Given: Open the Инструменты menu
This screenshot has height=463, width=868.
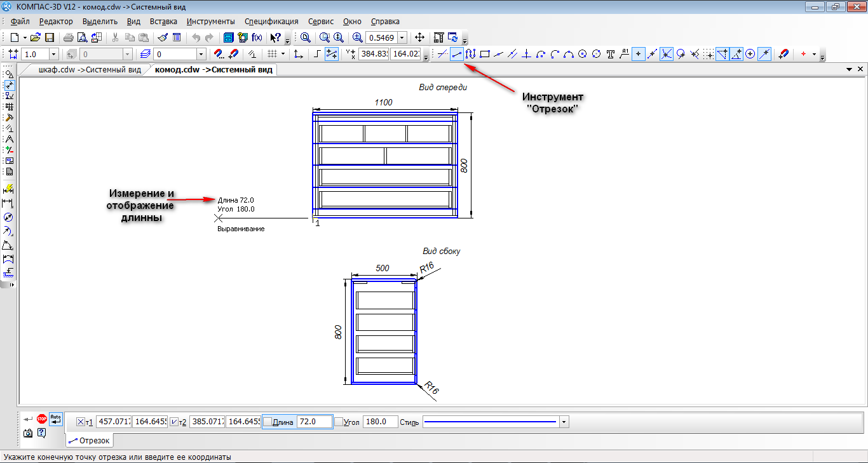Looking at the screenshot, I should (210, 21).
